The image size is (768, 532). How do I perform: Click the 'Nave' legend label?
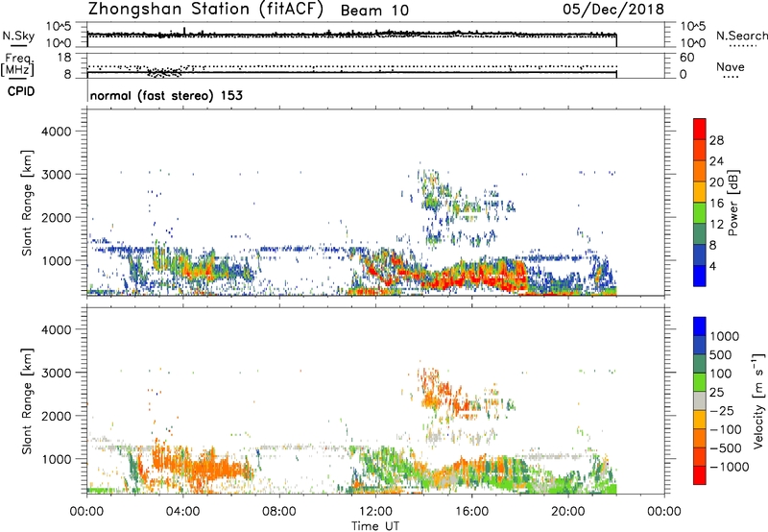(x=731, y=66)
